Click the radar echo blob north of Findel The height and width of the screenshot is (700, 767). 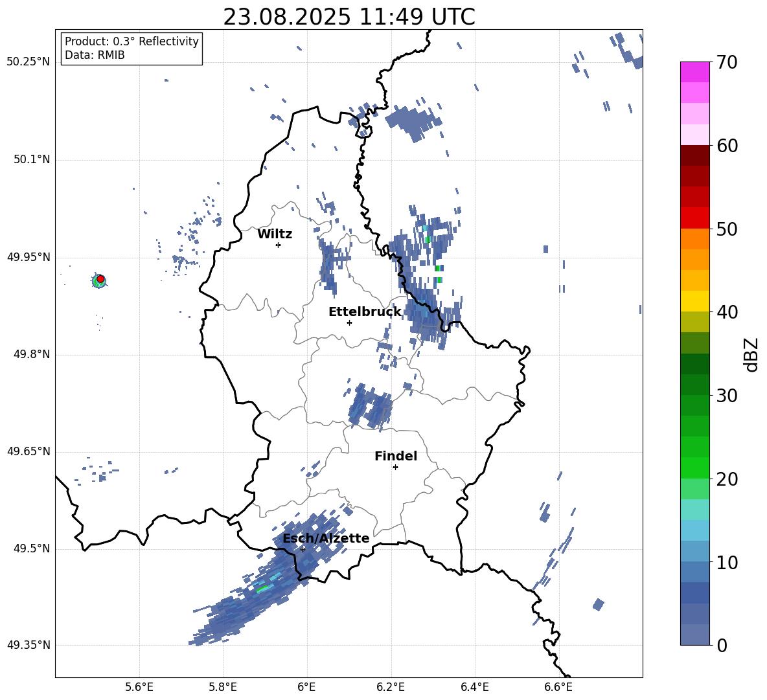coord(371,406)
